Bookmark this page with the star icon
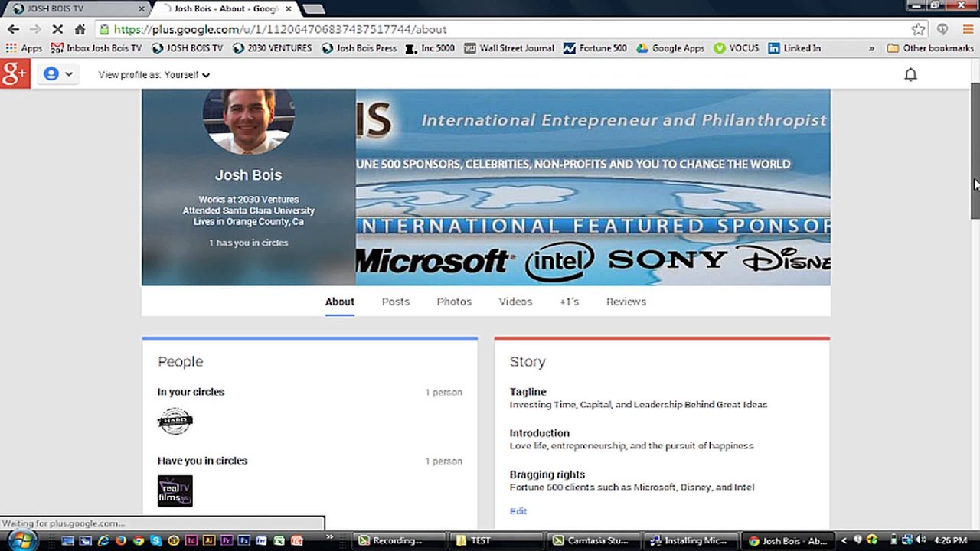 point(918,29)
